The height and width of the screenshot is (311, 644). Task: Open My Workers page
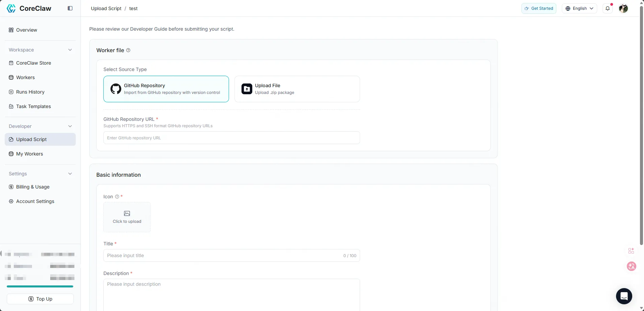pos(40,154)
